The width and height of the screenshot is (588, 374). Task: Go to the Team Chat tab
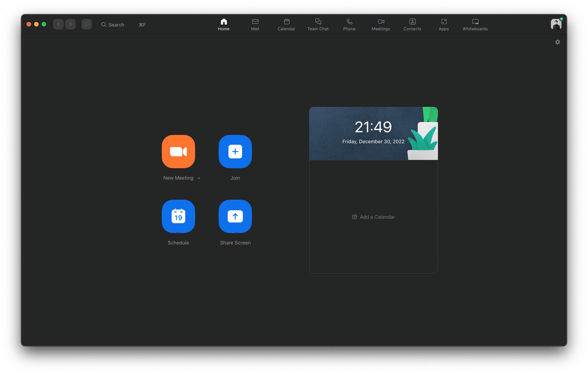(318, 25)
